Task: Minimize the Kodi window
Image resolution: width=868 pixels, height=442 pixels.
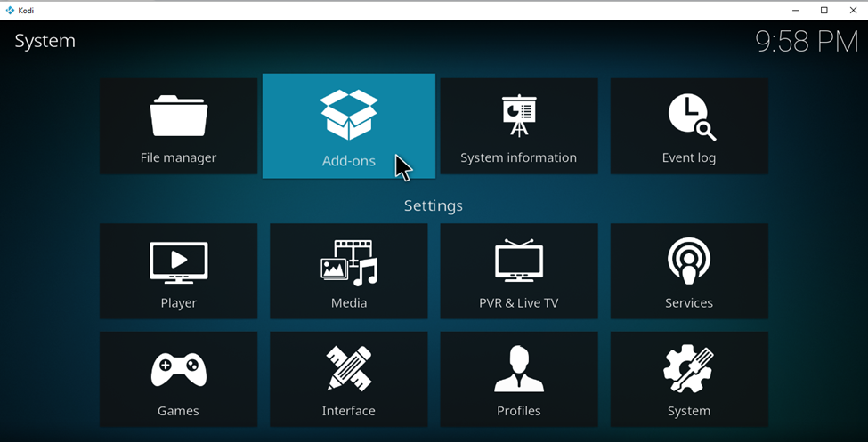Action: pos(796,10)
